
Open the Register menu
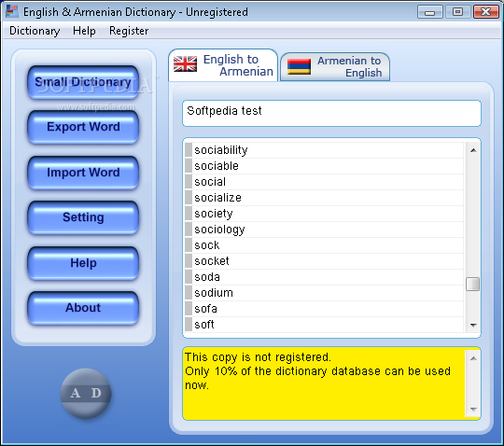pyautogui.click(x=129, y=31)
